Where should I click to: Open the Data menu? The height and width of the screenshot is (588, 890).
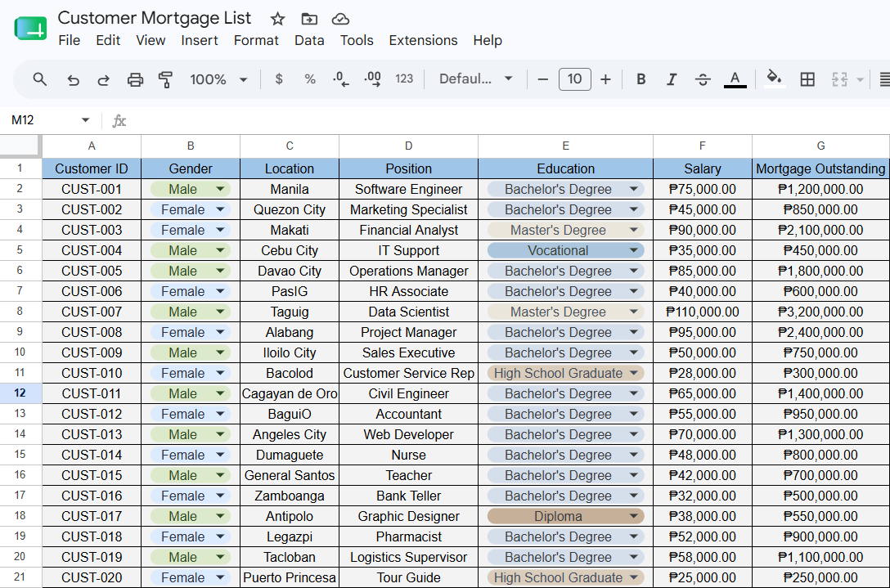[309, 40]
